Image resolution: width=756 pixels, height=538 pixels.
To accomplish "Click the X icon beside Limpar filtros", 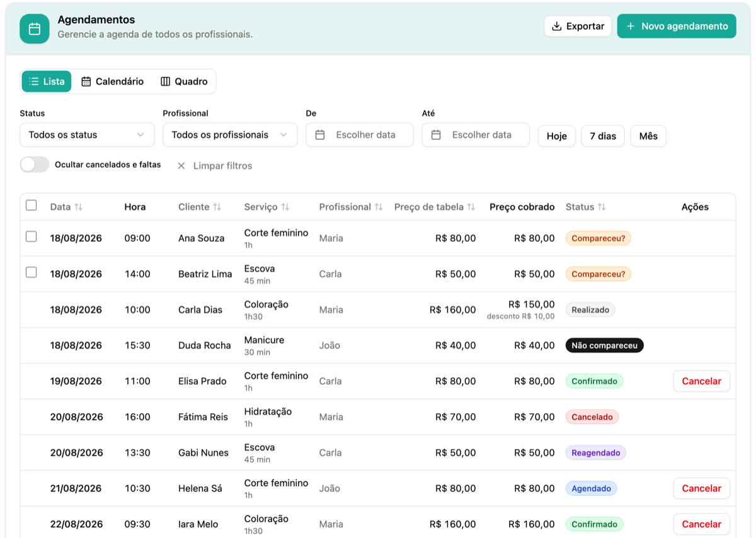I will pyautogui.click(x=181, y=166).
